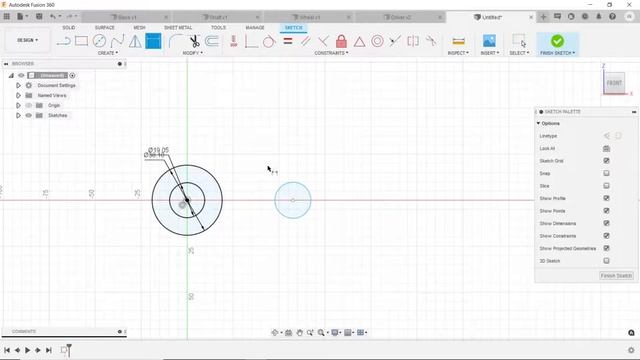
Task: Expand the Document Settings tree node
Action: point(18,85)
